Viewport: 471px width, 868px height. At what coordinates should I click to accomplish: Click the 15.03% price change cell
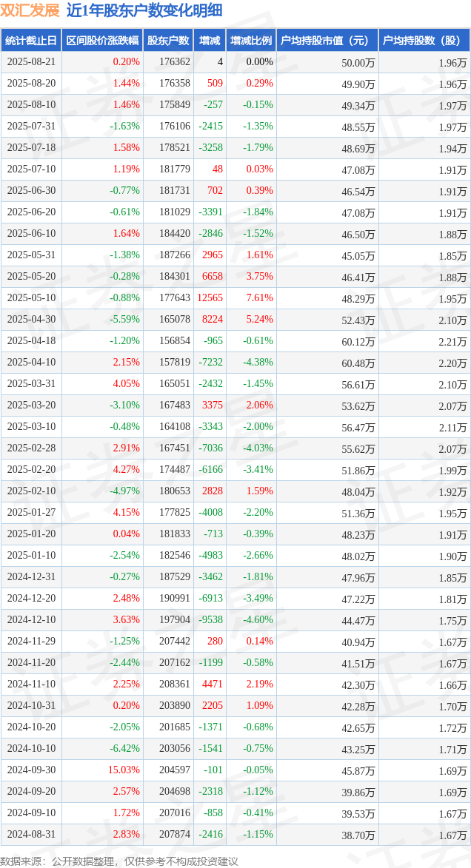tap(124, 770)
